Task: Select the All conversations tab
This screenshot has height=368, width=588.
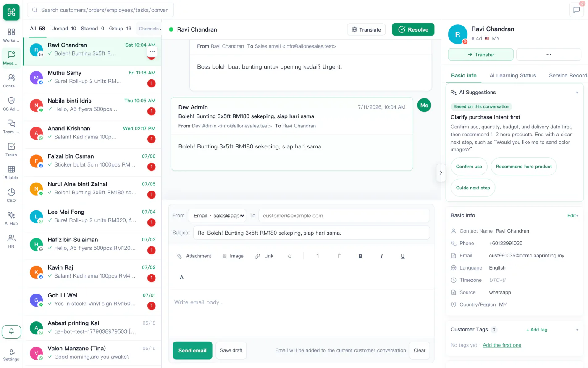Action: [37, 29]
